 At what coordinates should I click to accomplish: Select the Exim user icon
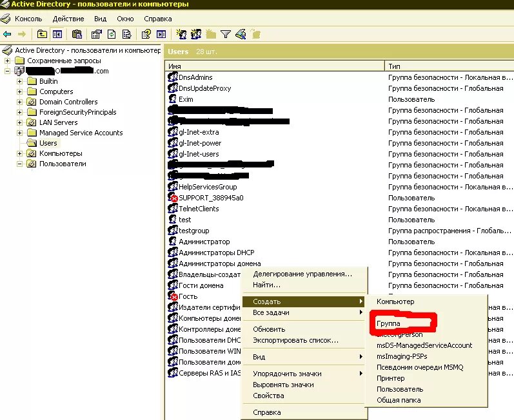(172, 99)
